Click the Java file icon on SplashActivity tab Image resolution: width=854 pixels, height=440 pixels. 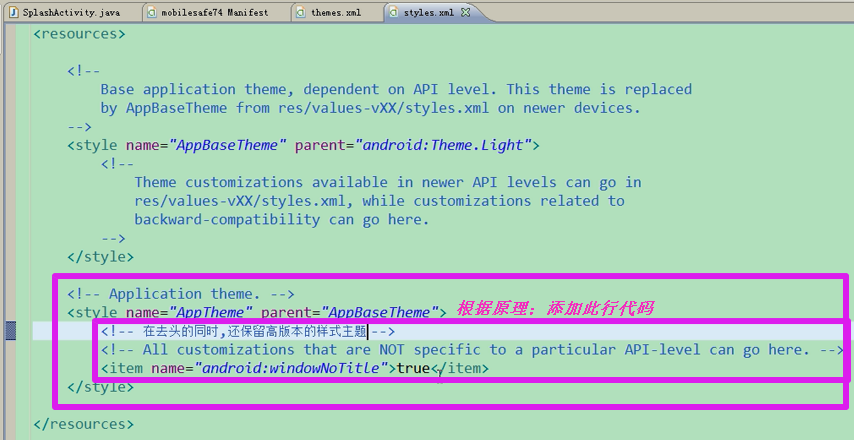[x=14, y=12]
